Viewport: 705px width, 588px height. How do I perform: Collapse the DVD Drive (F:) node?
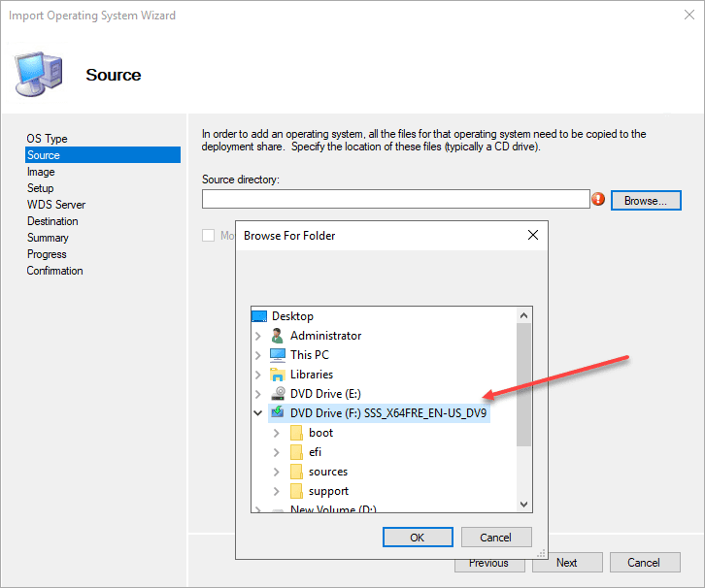[258, 412]
